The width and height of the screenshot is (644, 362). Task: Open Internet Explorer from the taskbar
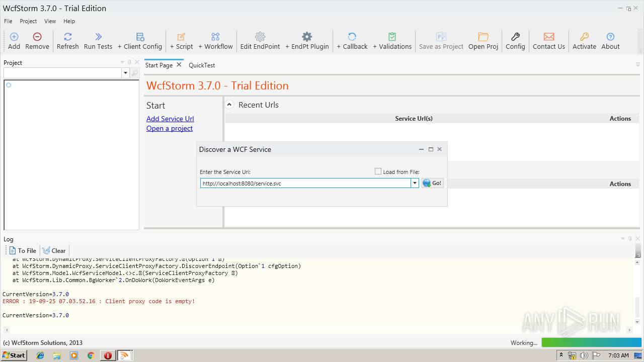(40, 355)
